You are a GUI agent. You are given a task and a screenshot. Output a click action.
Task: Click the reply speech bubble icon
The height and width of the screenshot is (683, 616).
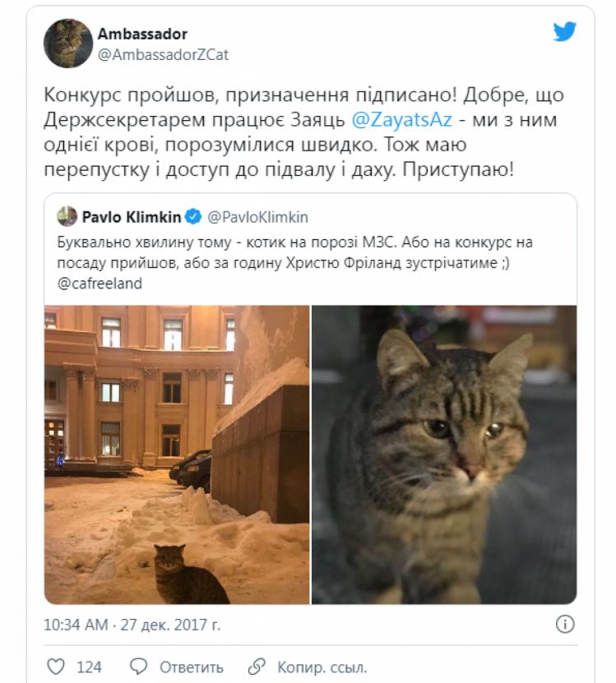[x=139, y=667]
